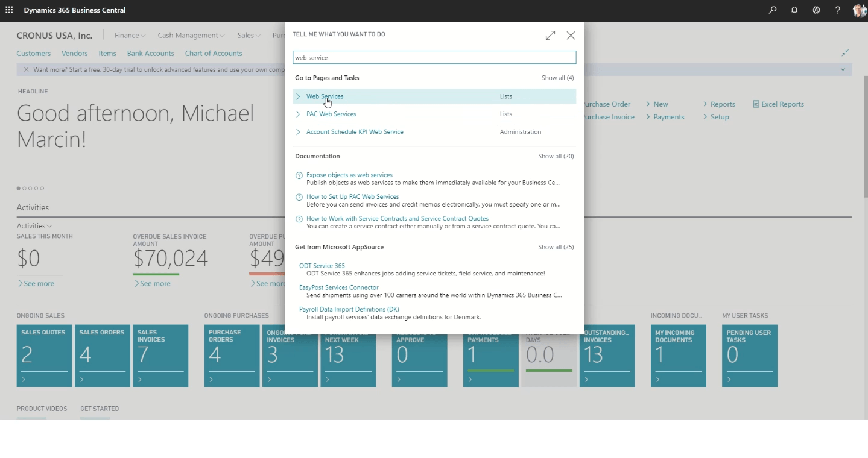The width and height of the screenshot is (868, 458).
Task: Click arrow on Purchase Orders tile
Action: pos(211,380)
